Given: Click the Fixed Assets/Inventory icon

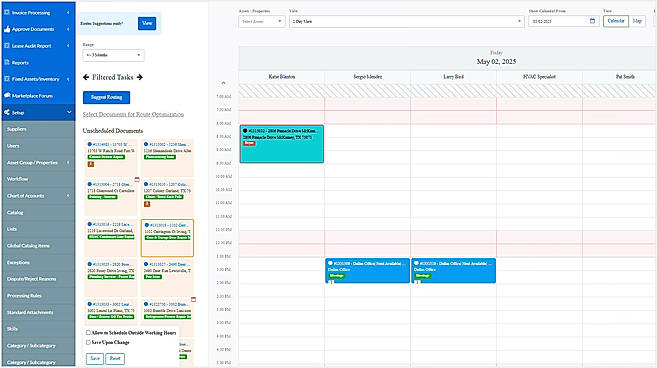Looking at the screenshot, I should (x=7, y=79).
